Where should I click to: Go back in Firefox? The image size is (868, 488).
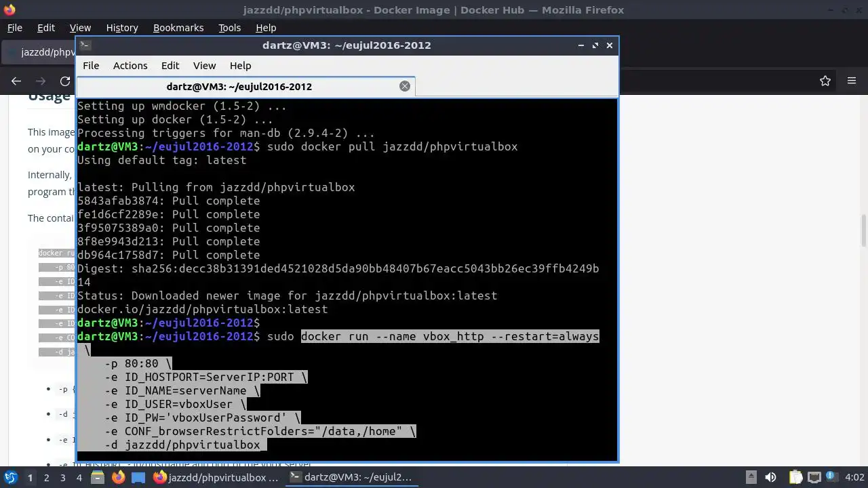coord(16,81)
